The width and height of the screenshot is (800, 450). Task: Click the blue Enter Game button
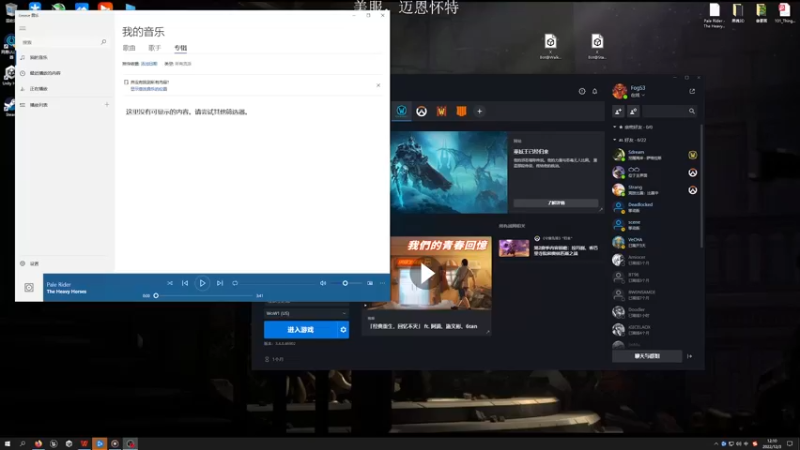pyautogui.click(x=301, y=330)
